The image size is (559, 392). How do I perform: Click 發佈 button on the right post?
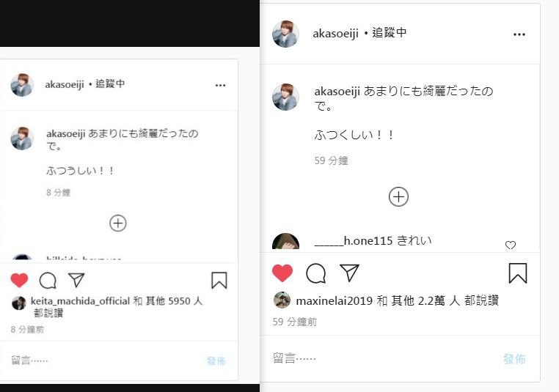tap(514, 358)
